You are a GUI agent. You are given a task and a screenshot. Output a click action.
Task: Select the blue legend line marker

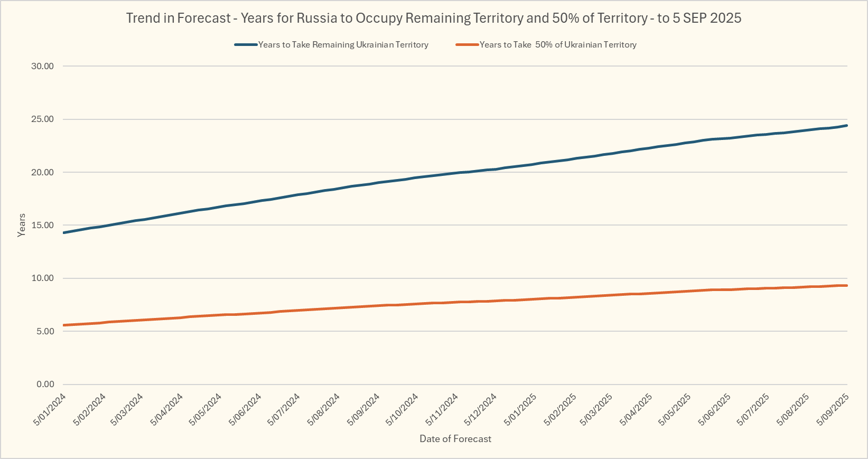(x=246, y=45)
